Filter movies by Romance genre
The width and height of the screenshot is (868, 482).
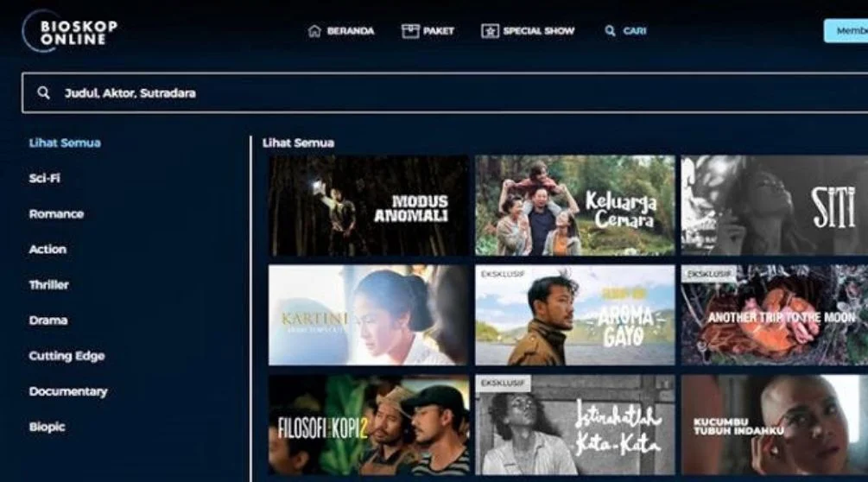(56, 213)
